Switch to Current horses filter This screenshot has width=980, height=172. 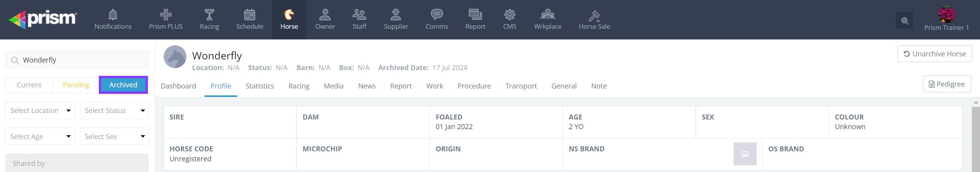(29, 85)
